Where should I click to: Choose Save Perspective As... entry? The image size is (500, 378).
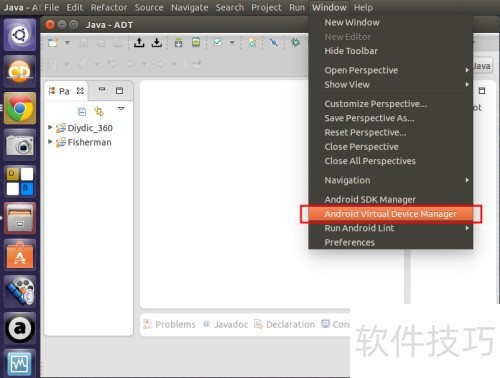pyautogui.click(x=391, y=118)
